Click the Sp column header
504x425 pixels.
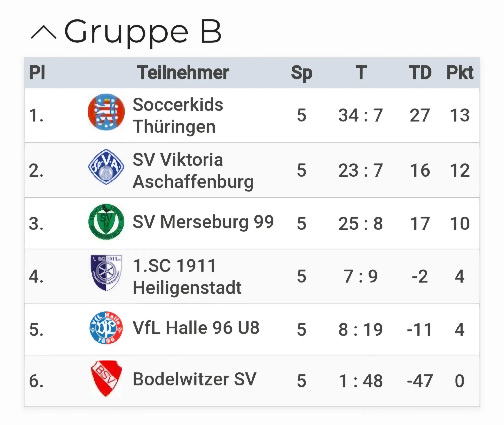pos(302,73)
